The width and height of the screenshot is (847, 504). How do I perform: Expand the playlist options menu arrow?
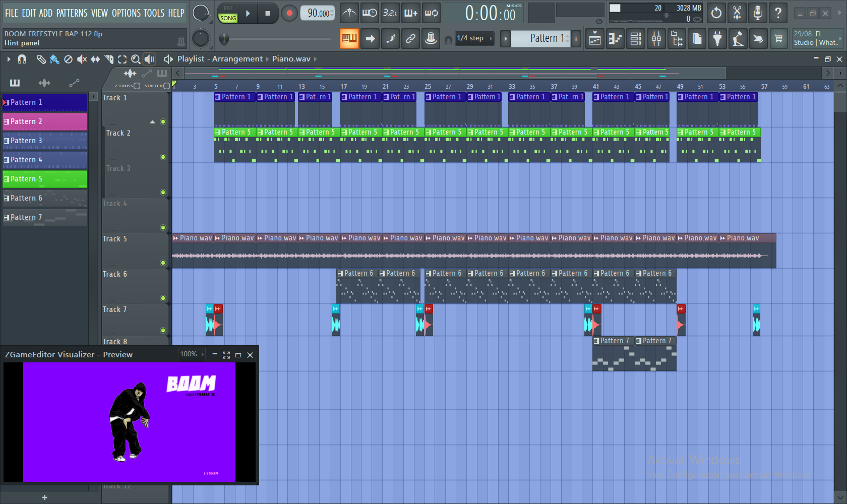(x=9, y=59)
